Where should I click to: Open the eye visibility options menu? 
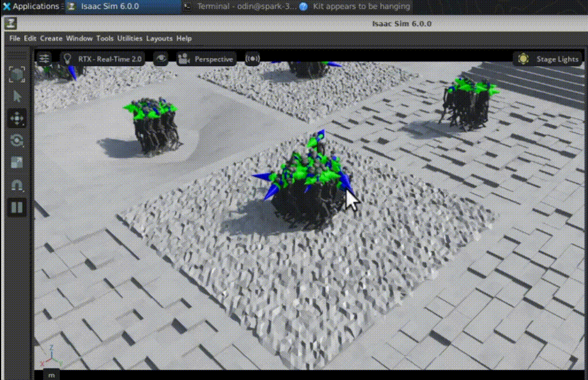(161, 59)
